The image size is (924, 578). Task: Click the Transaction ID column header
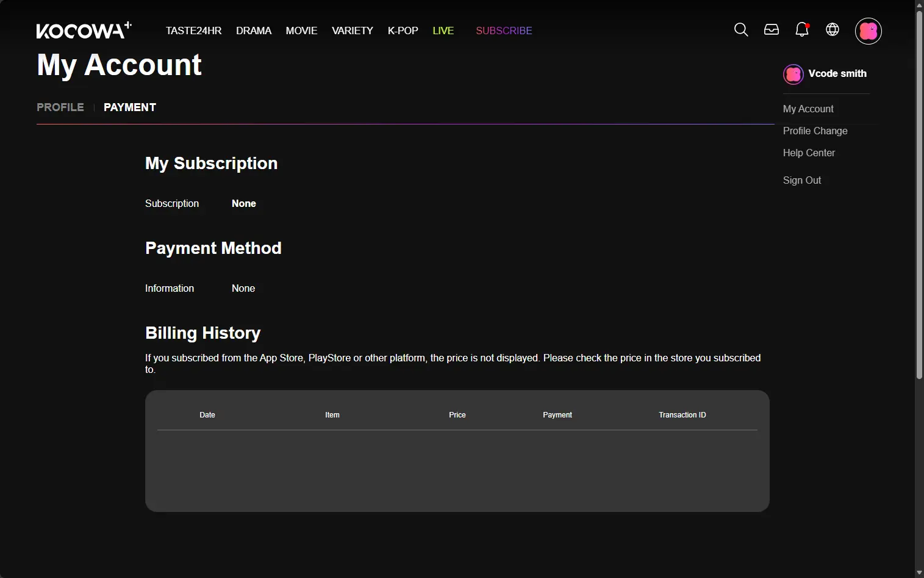682,415
